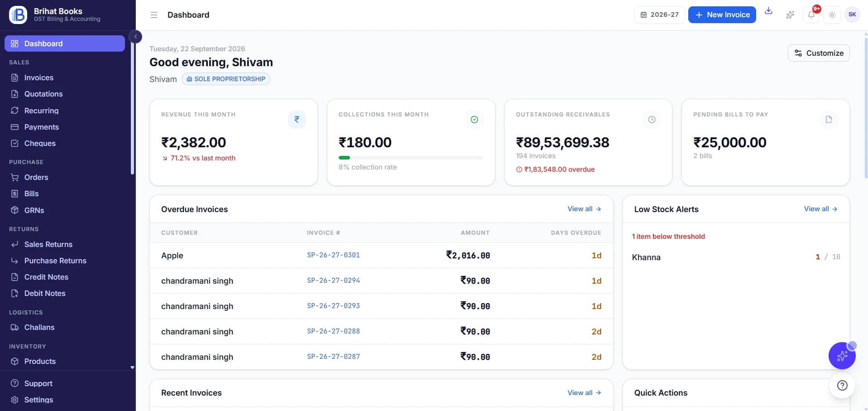868x411 pixels.
Task: Open Payments in the sidebar
Action: pos(65,127)
